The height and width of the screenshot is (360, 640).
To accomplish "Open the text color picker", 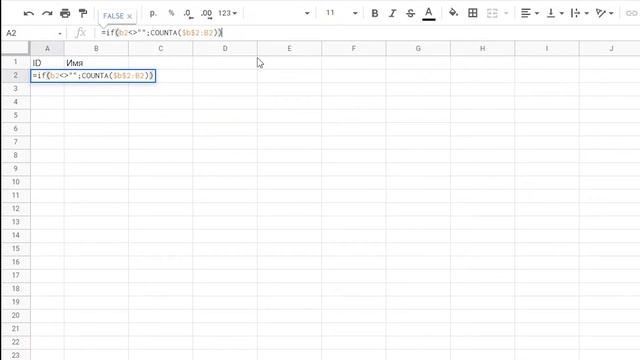I will tap(429, 13).
